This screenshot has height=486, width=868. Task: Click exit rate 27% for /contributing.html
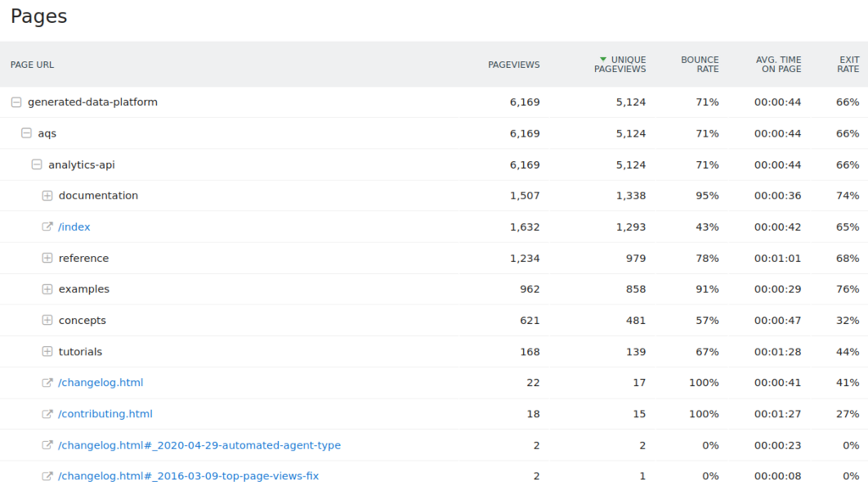848,414
